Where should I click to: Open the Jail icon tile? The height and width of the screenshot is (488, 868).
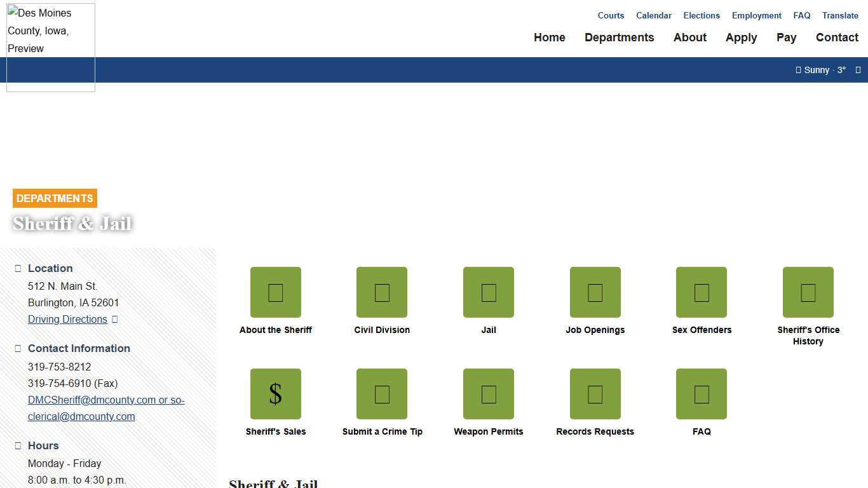click(x=489, y=292)
